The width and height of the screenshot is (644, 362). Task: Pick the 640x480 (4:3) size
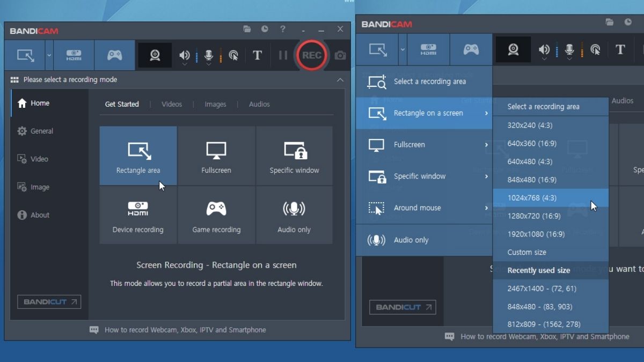551,161
